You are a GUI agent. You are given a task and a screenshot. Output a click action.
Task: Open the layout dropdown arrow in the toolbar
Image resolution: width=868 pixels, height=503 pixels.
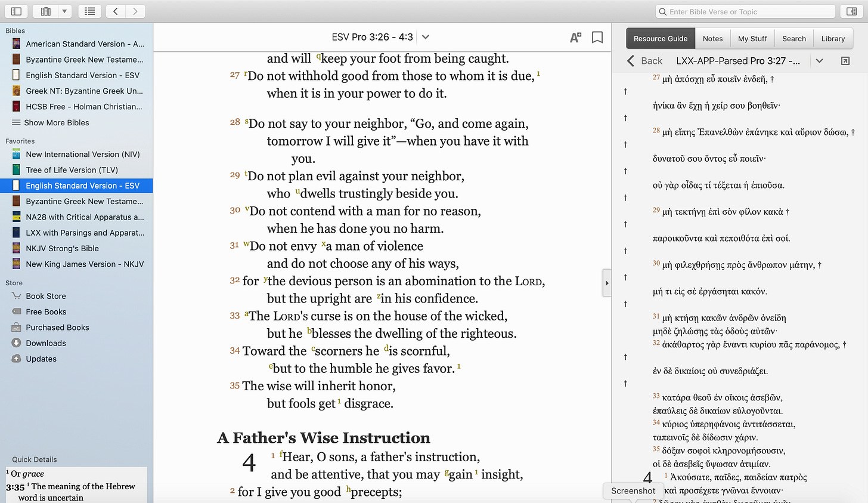(65, 11)
